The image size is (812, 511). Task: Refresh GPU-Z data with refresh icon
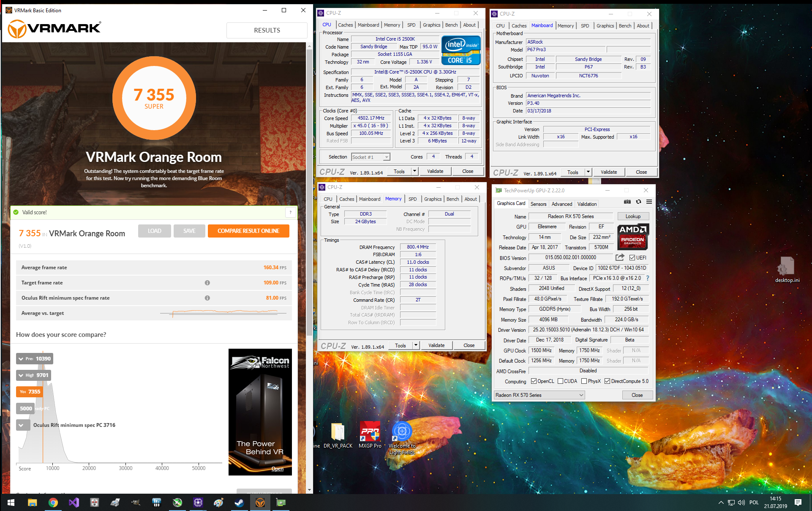point(638,202)
